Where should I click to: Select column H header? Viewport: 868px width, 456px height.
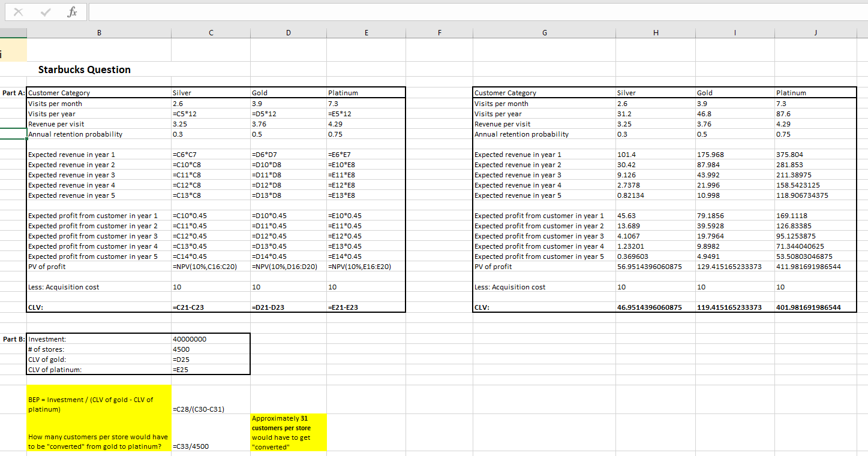point(656,34)
